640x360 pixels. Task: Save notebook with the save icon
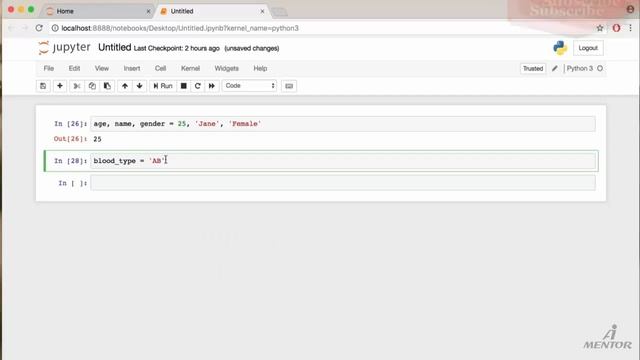(43, 86)
